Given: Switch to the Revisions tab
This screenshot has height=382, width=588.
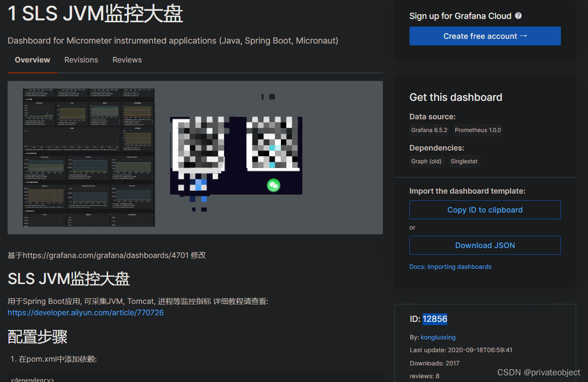Looking at the screenshot, I should point(81,60).
